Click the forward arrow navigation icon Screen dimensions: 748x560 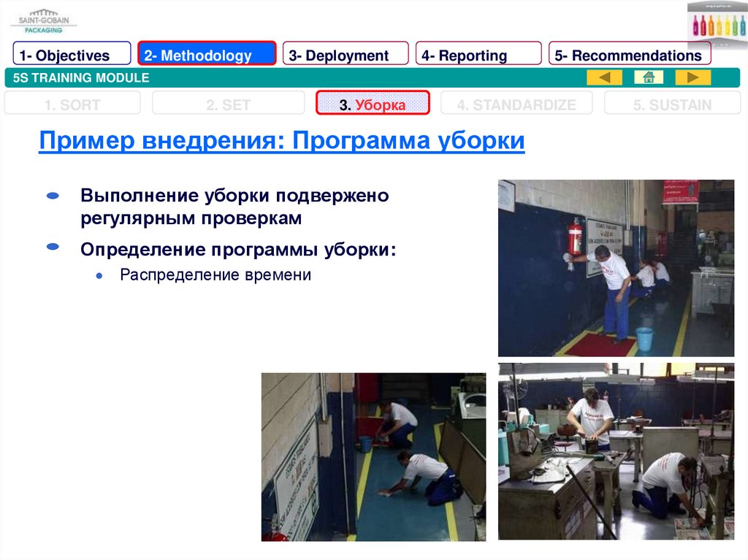pyautogui.click(x=692, y=77)
